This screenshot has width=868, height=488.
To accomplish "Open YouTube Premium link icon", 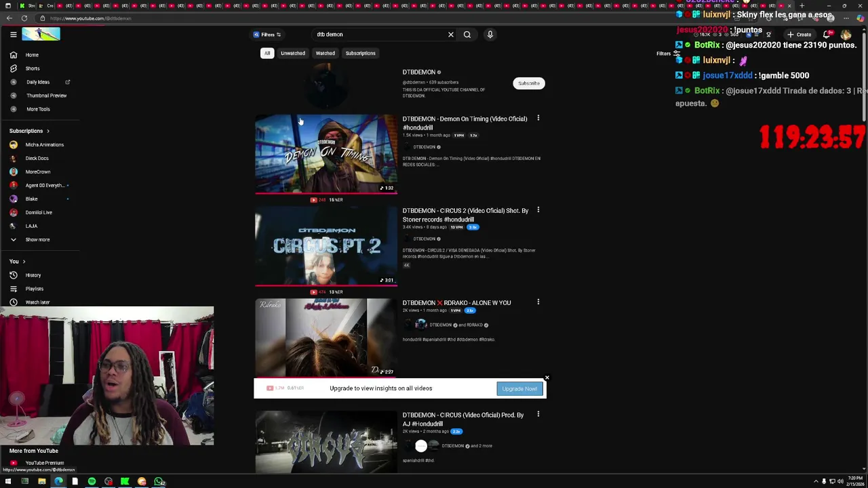I will pos(14,463).
